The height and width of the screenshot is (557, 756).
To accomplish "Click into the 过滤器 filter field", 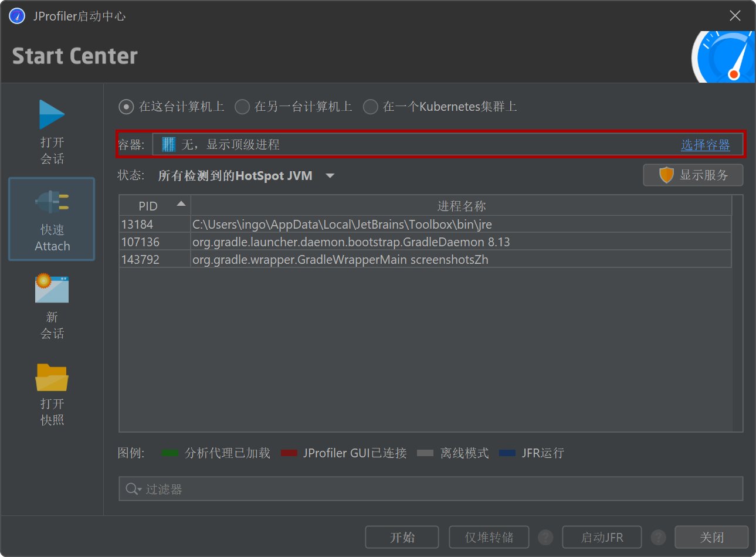I will point(431,488).
